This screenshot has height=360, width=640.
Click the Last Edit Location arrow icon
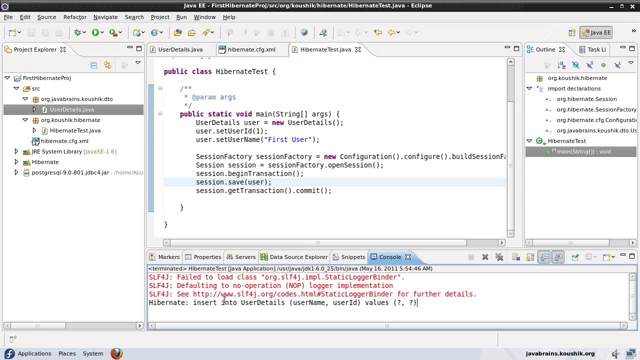click(x=378, y=33)
